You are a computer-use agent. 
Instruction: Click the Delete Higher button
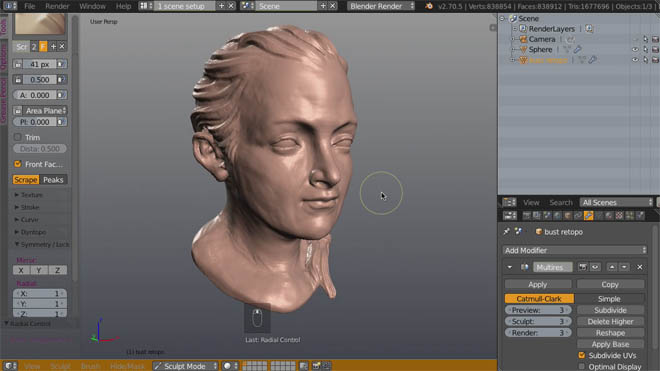tap(610, 321)
